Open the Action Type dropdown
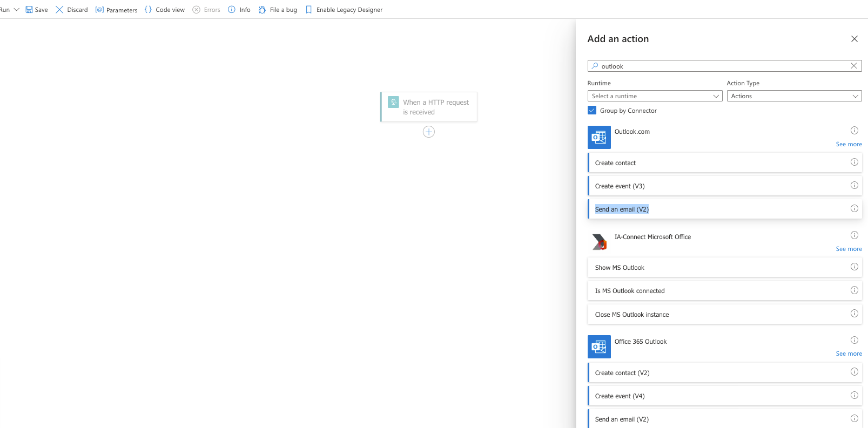Screen dimensions: 868x428 pos(794,96)
